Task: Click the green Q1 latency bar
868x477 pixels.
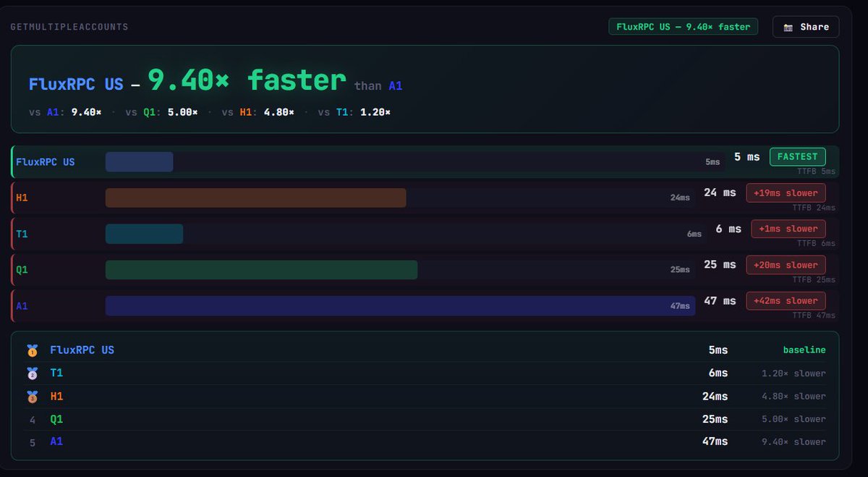Action: (261, 270)
